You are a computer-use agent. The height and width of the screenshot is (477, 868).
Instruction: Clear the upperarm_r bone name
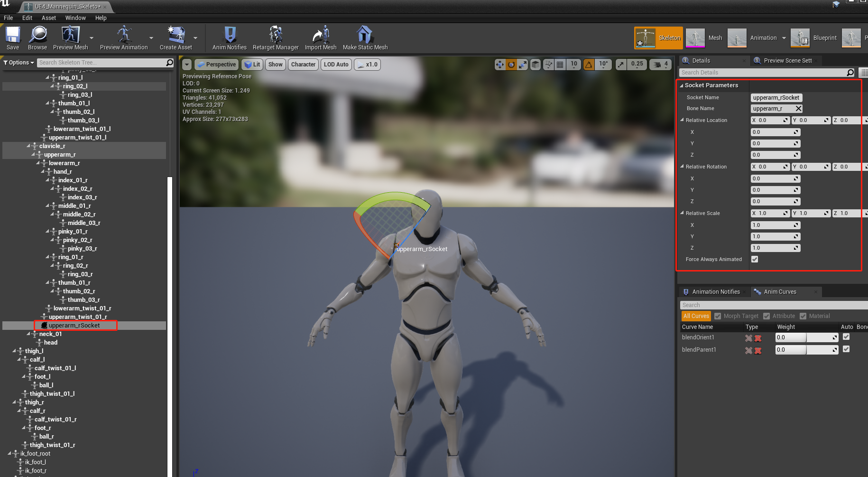pos(799,109)
